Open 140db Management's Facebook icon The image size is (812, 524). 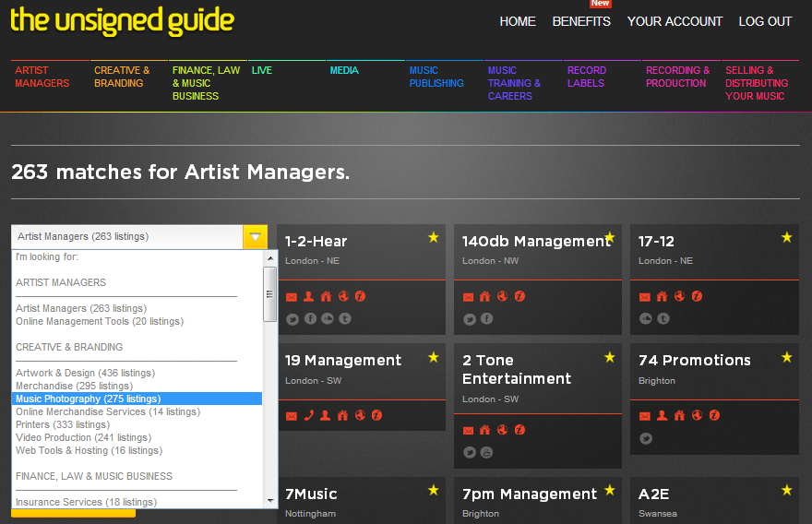[x=487, y=318]
